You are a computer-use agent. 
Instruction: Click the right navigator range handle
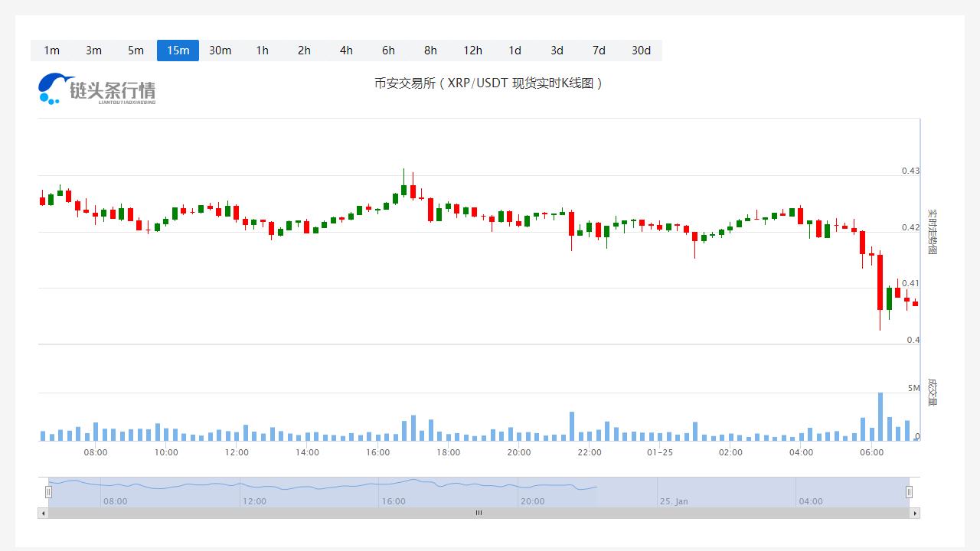(x=909, y=492)
